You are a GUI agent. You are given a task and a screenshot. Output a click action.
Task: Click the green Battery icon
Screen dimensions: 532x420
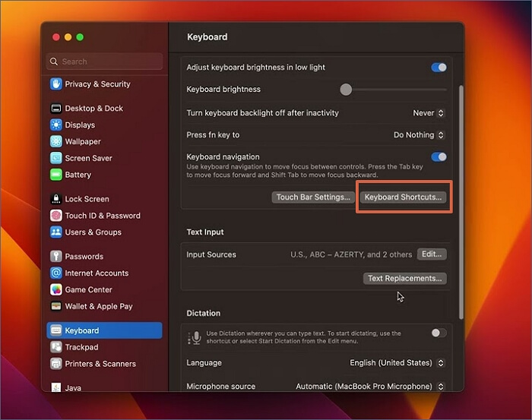56,175
